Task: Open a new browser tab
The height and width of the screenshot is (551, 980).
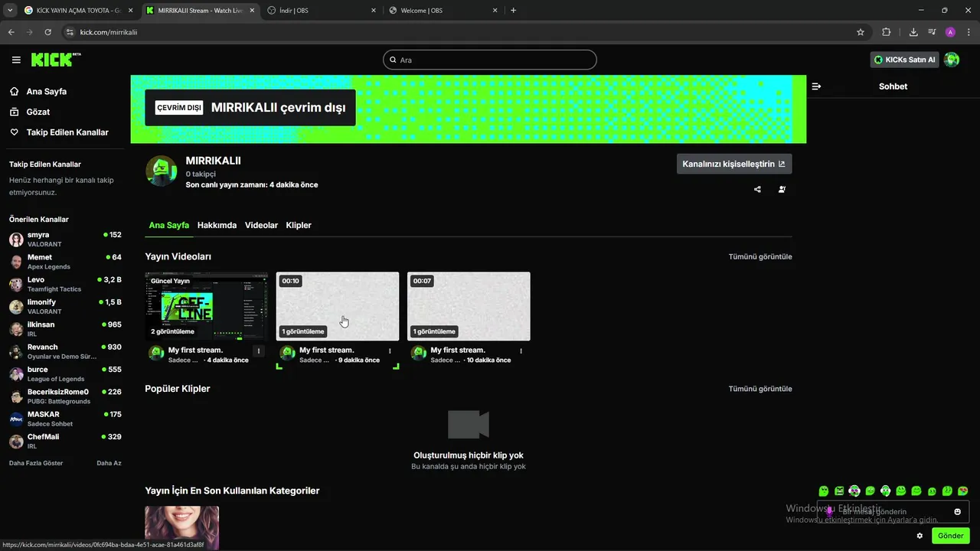Action: [513, 10]
